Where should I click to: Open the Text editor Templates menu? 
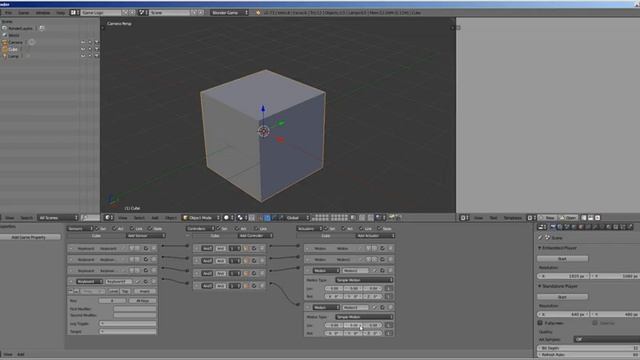point(513,218)
